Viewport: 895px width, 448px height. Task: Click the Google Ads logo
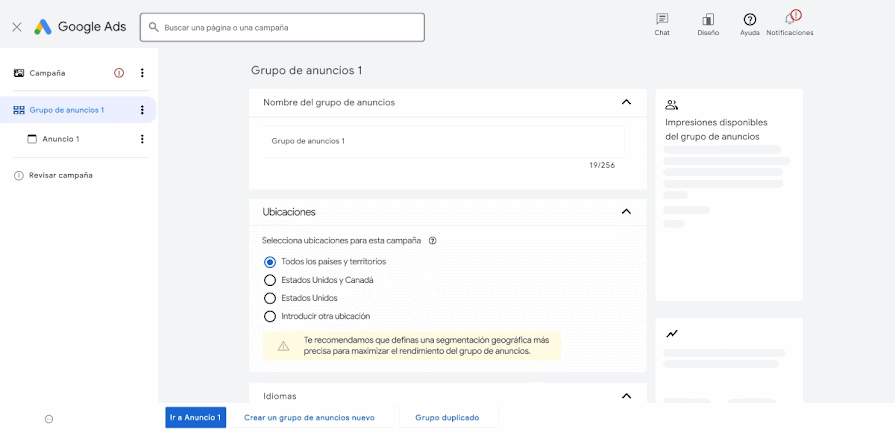[80, 27]
